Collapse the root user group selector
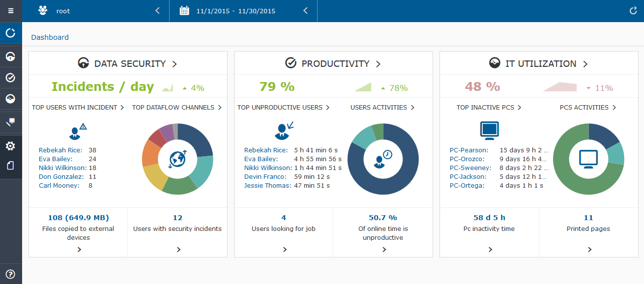The width and height of the screenshot is (644, 284). coord(157,11)
